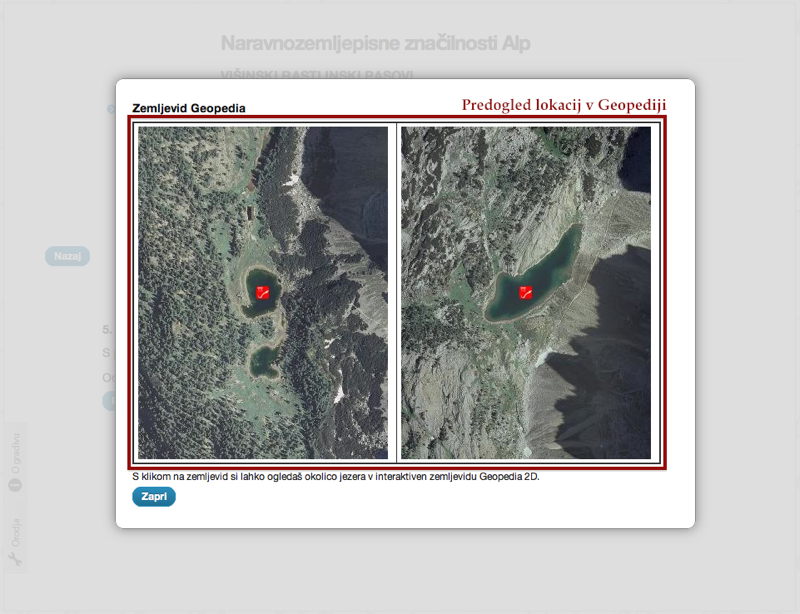The width and height of the screenshot is (800, 614).
Task: Click the caption text below the maps
Action: click(x=335, y=477)
